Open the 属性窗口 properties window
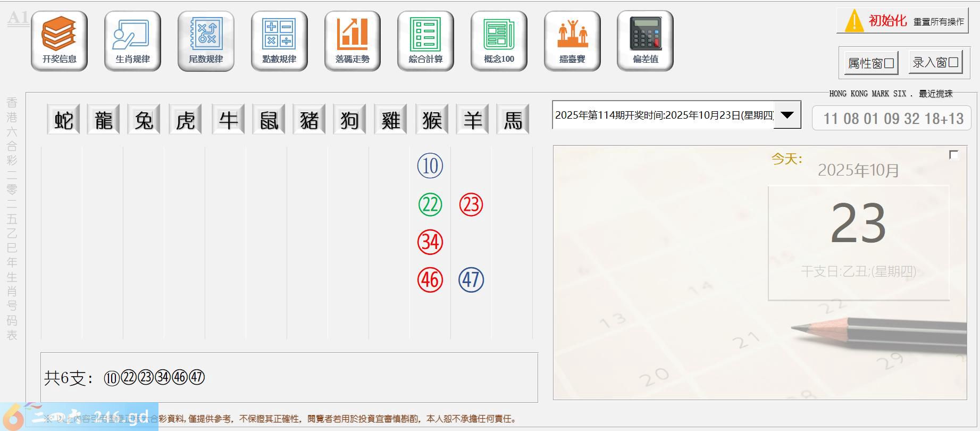This screenshot has width=980, height=431. click(x=871, y=63)
